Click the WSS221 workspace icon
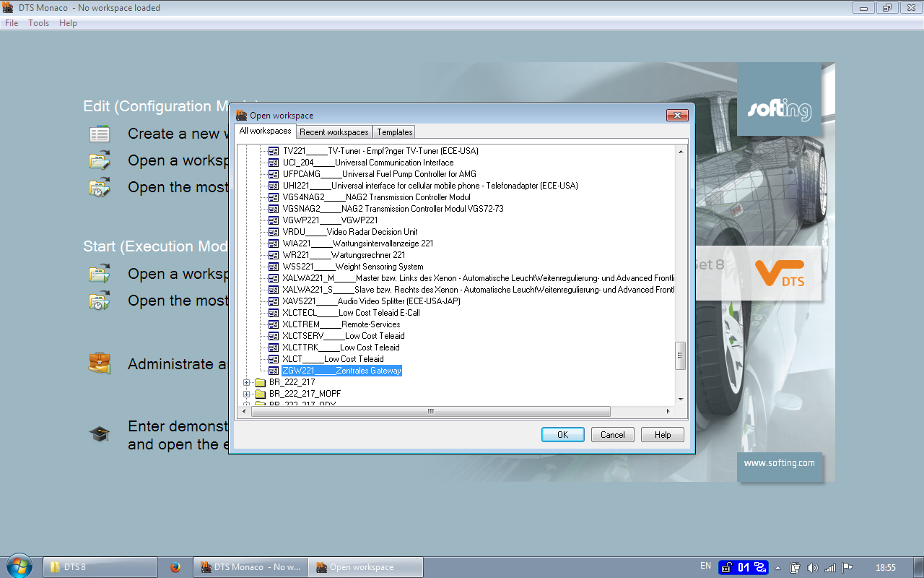924x578 pixels. tap(274, 267)
